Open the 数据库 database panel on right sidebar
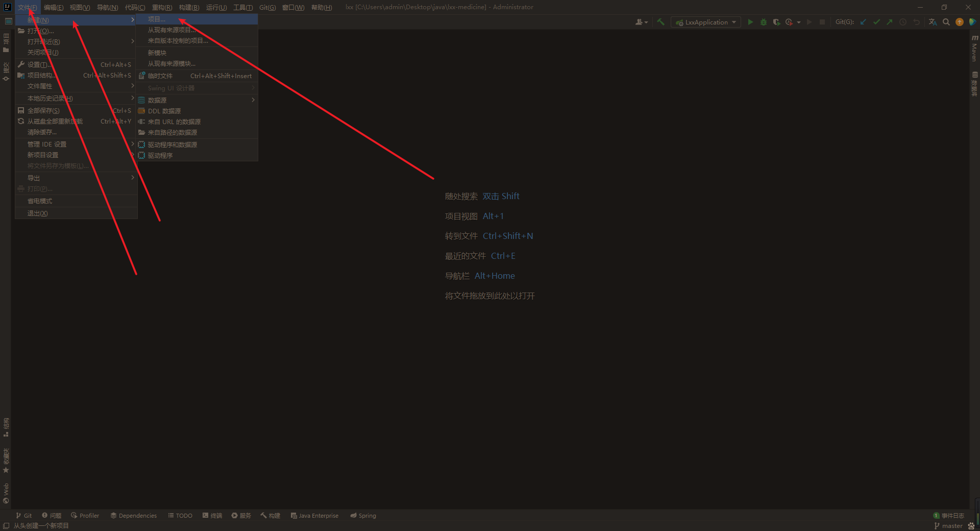Viewport: 980px width, 531px height. click(974, 84)
